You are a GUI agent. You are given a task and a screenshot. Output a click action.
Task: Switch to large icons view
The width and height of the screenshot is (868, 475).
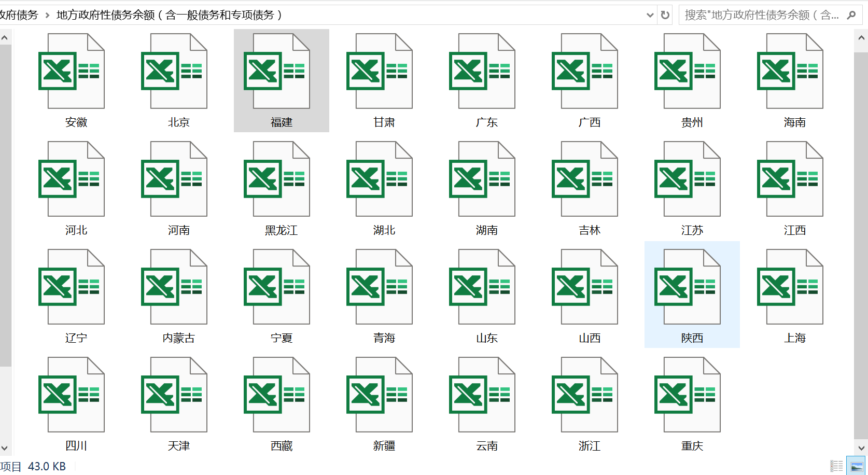pos(856,466)
